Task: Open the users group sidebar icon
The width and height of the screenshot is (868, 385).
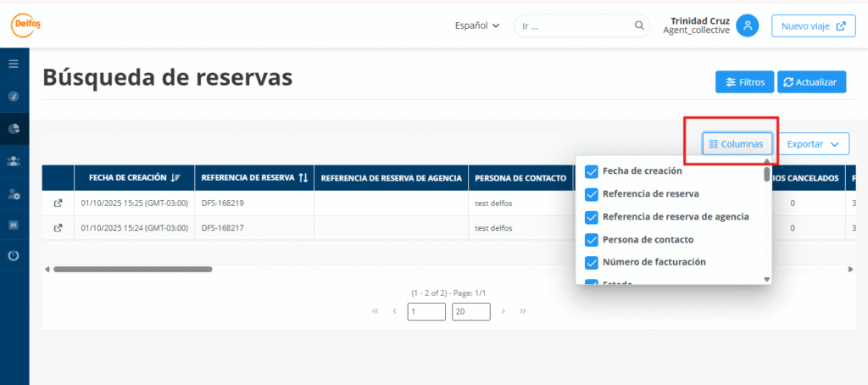Action: coord(14,161)
